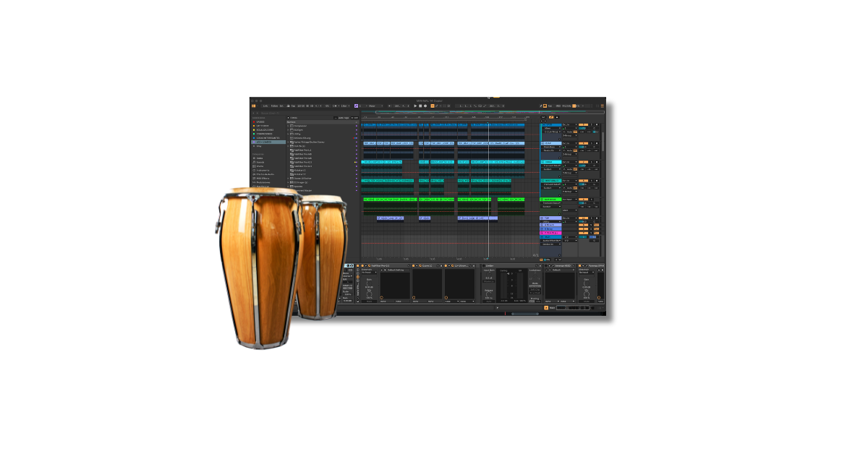Click the Set locator button

[x=543, y=117]
